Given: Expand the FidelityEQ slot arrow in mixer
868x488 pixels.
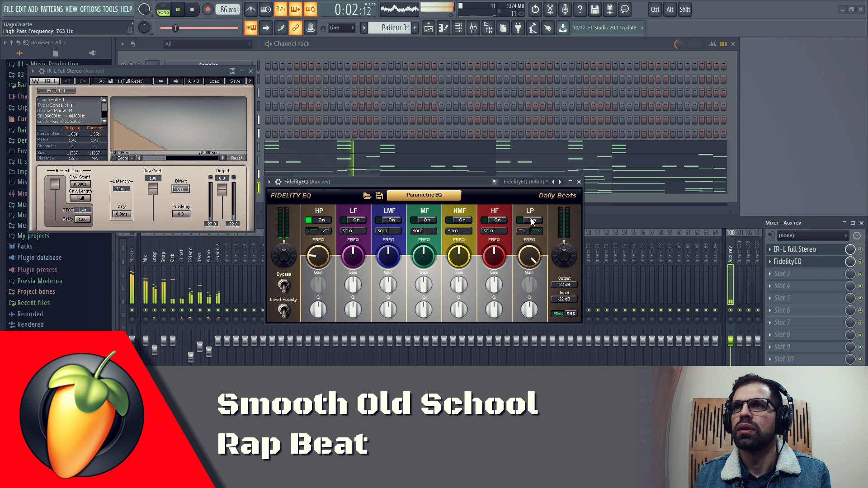Looking at the screenshot, I should (770, 262).
